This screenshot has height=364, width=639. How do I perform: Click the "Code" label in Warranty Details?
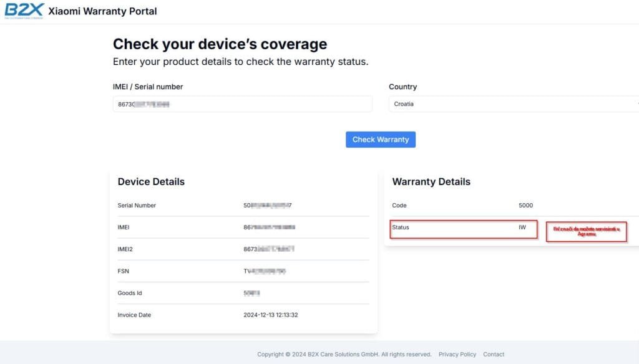(399, 206)
